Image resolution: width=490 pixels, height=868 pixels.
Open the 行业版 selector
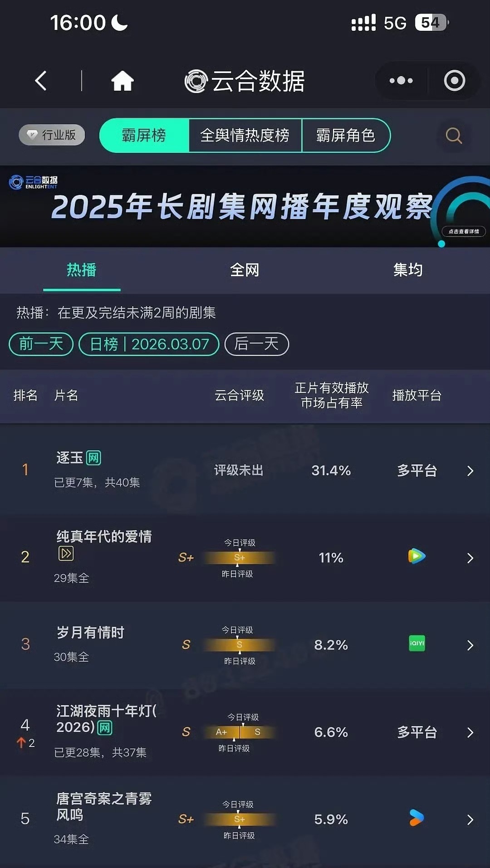pos(51,135)
